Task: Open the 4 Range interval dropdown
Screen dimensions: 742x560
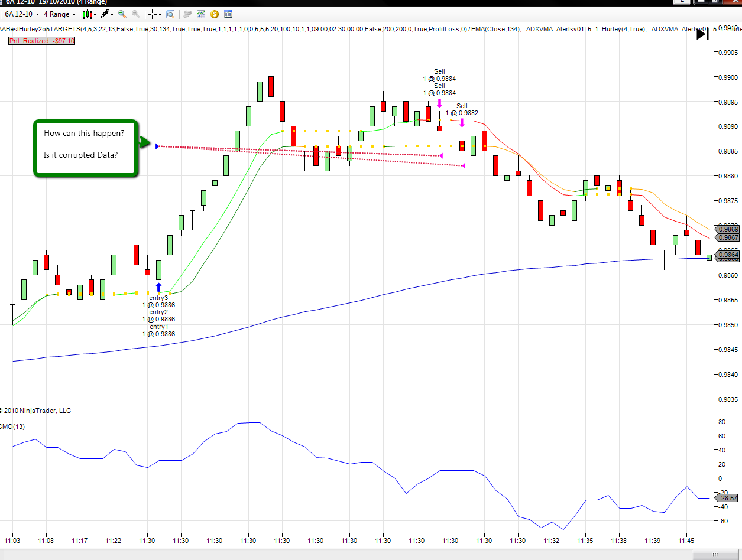Action: [60, 14]
